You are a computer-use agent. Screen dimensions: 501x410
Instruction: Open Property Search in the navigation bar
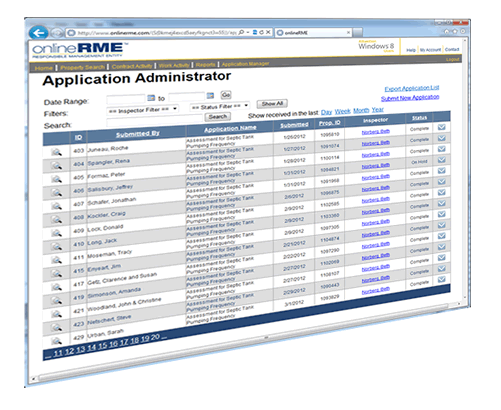[83, 67]
